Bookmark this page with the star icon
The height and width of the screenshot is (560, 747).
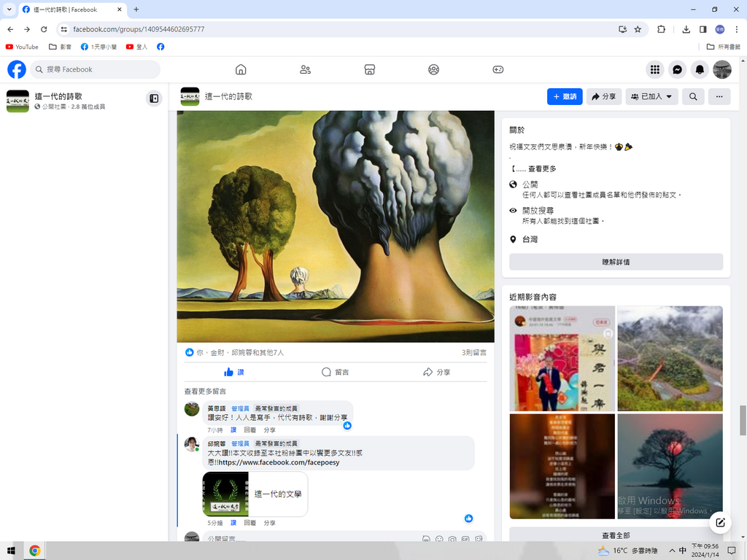pos(638,29)
